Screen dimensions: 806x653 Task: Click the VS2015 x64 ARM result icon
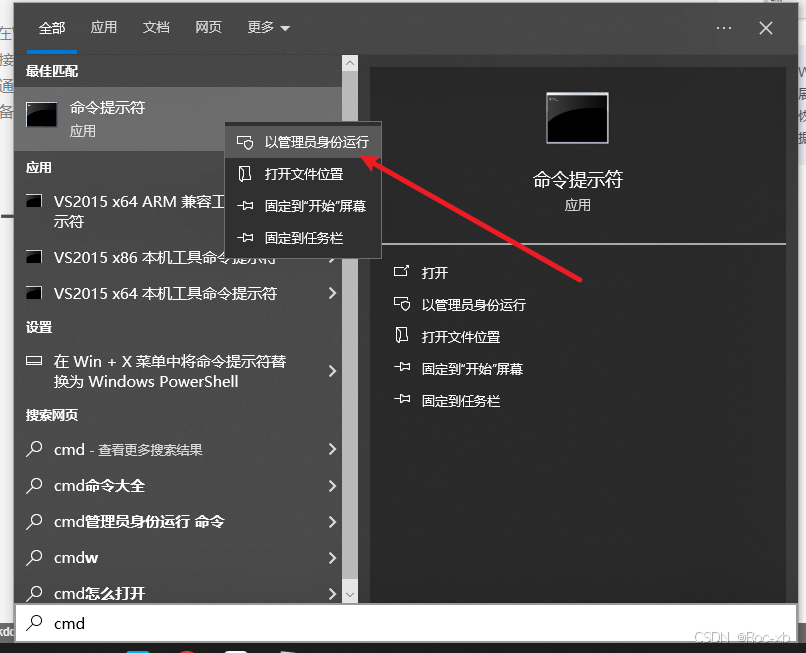(x=34, y=201)
